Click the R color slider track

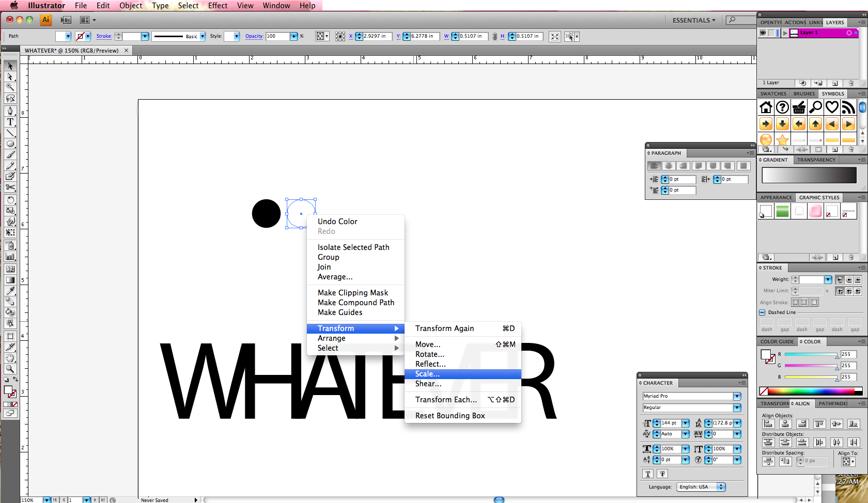(x=811, y=354)
